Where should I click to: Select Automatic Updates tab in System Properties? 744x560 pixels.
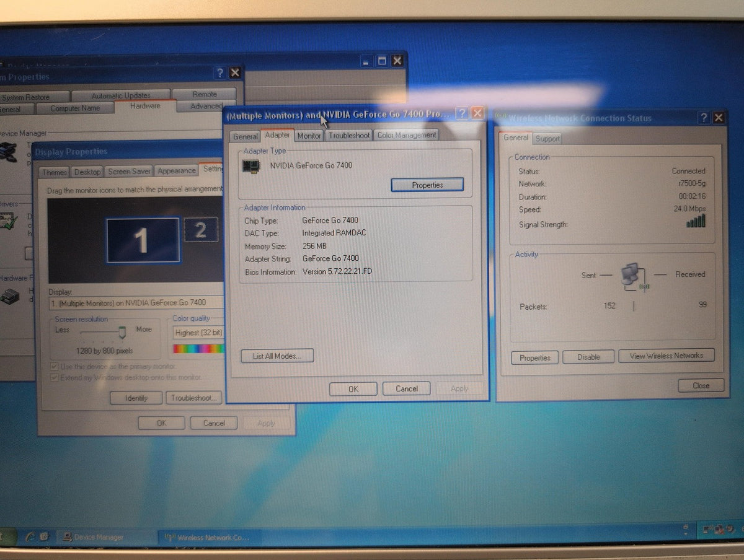pos(121,95)
